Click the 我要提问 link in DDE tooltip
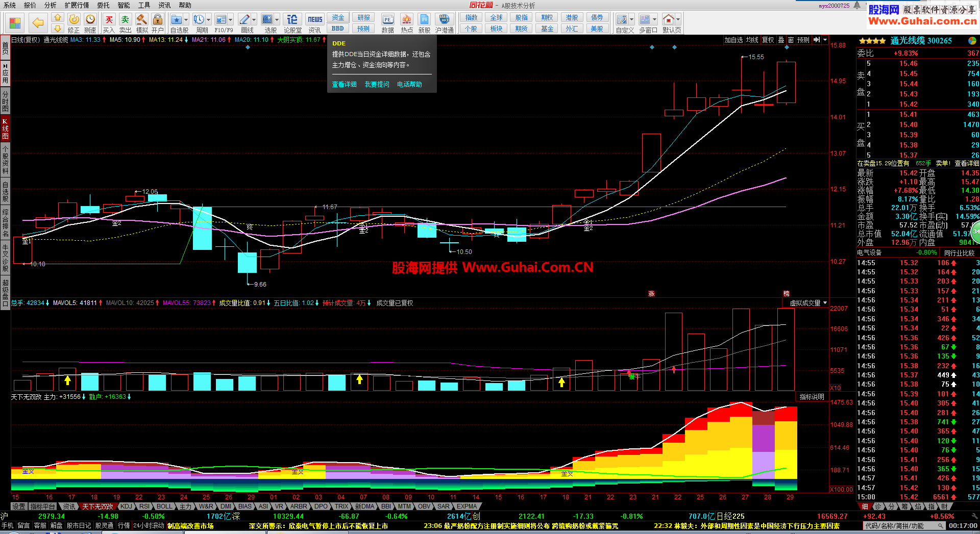Screen dimensions: 980x534 [x=377, y=84]
